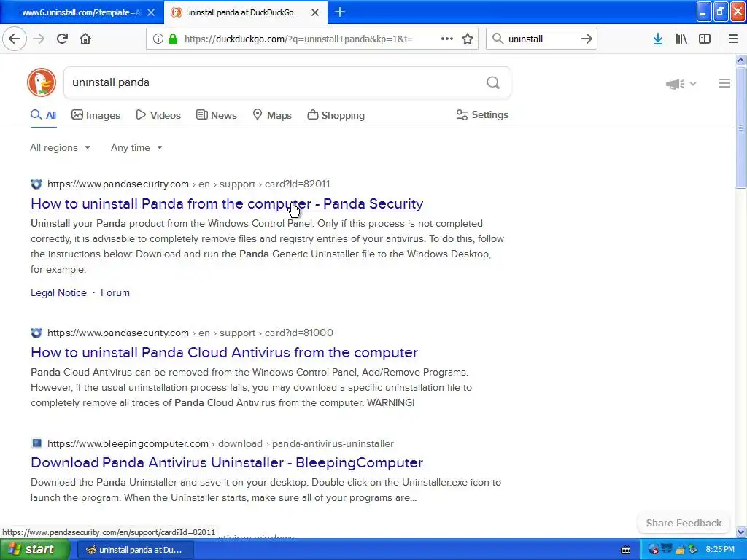
Task: Click the page scrollbar down arrow
Action: 741,532
